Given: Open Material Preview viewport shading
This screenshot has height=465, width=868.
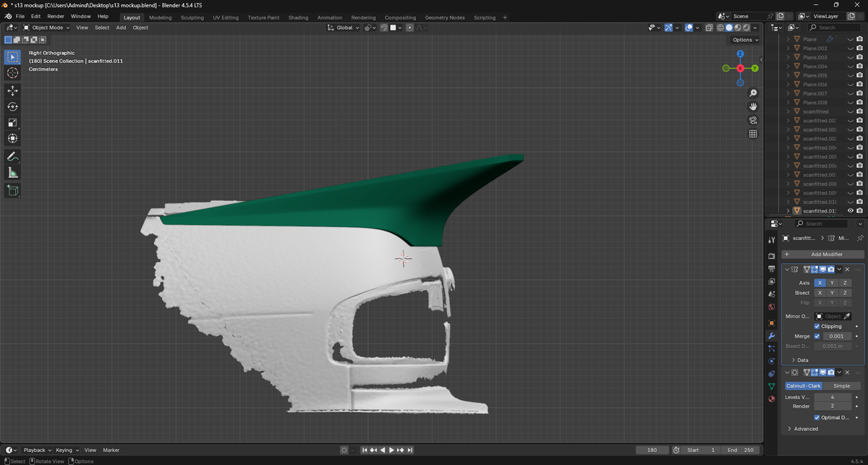Looking at the screenshot, I should click(x=736, y=27).
